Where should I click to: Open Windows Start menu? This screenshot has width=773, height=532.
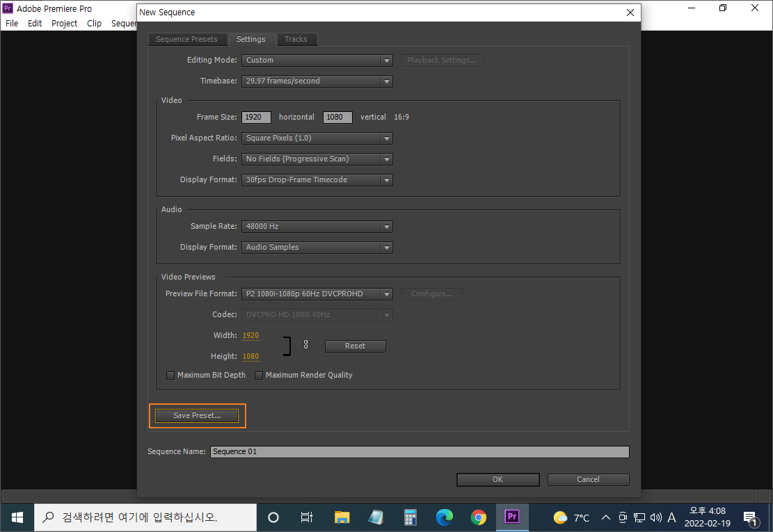pyautogui.click(x=17, y=517)
